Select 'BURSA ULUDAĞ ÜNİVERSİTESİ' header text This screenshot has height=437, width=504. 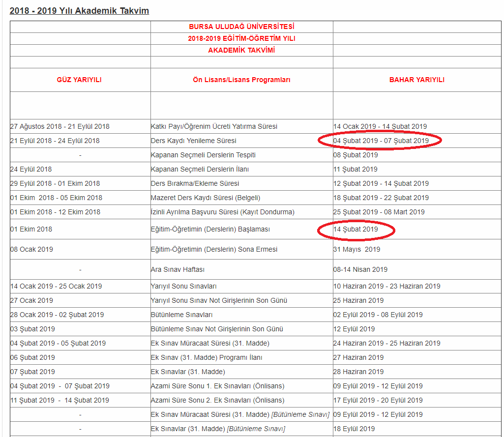[x=241, y=27]
